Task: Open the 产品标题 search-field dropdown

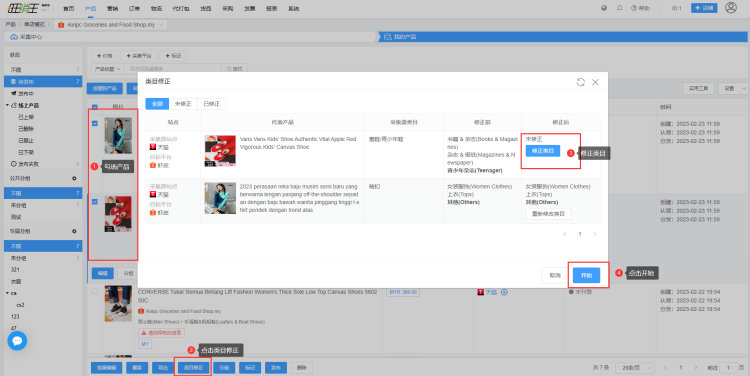Action: (108, 69)
